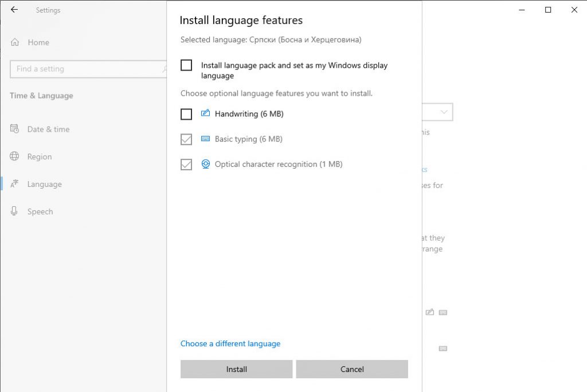Uncheck Optical character recognition (1 MB)

tap(186, 164)
